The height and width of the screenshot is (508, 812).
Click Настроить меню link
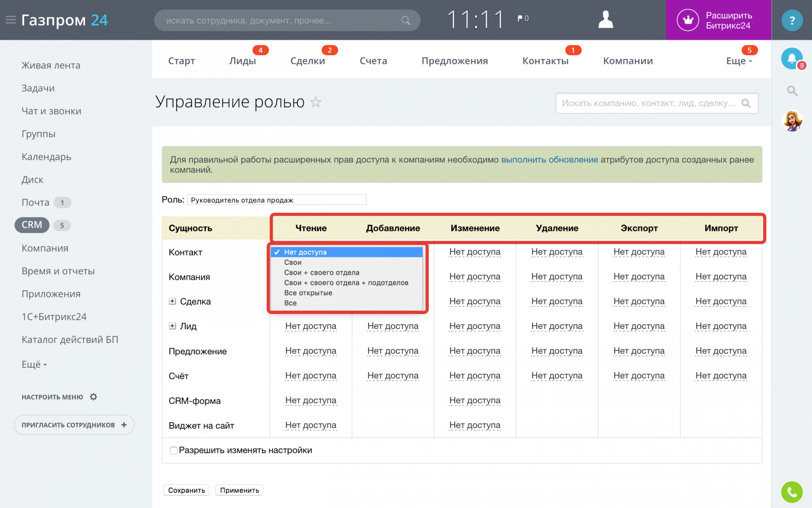[52, 397]
